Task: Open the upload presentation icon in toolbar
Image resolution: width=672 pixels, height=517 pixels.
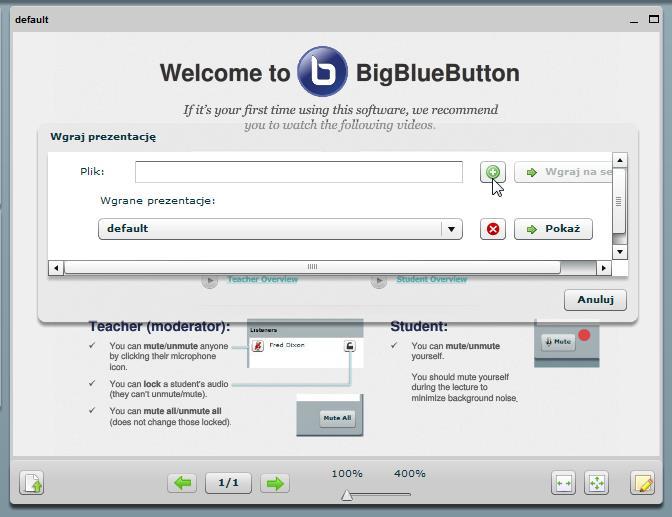Action: click(x=32, y=483)
